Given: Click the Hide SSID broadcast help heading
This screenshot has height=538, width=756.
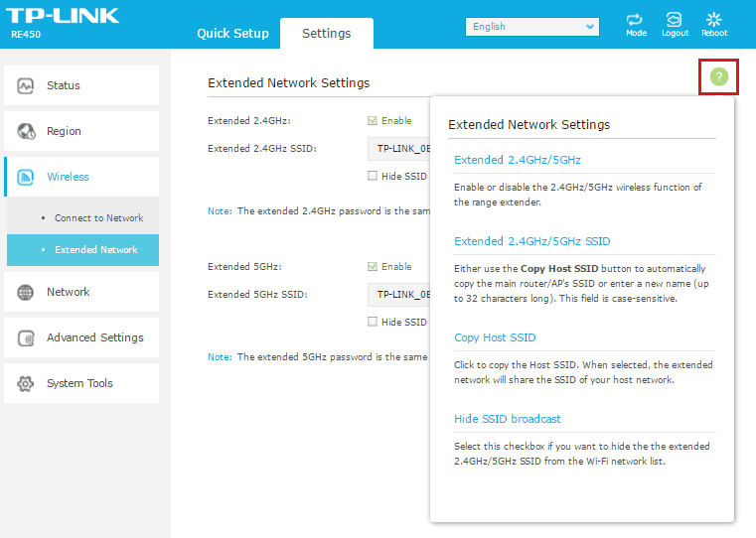Looking at the screenshot, I should [x=508, y=419].
